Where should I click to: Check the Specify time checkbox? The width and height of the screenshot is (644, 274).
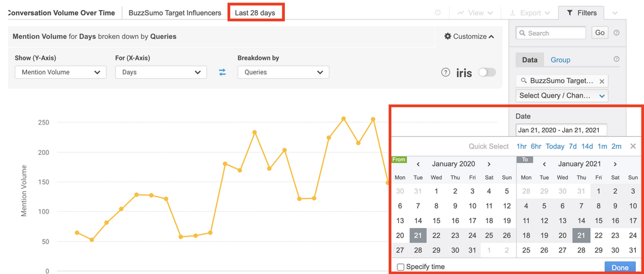point(401,267)
